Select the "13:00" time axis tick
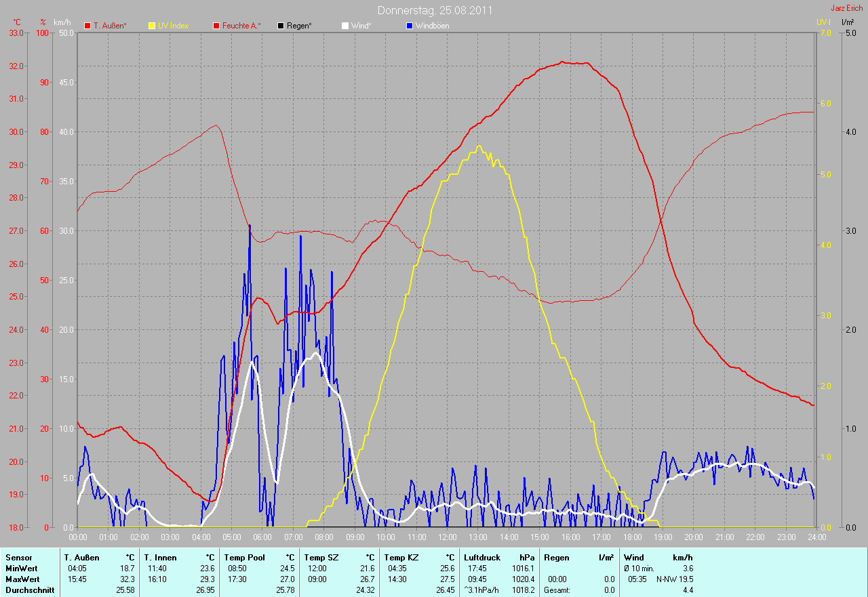Screen dimensions: 868x597 point(477,537)
